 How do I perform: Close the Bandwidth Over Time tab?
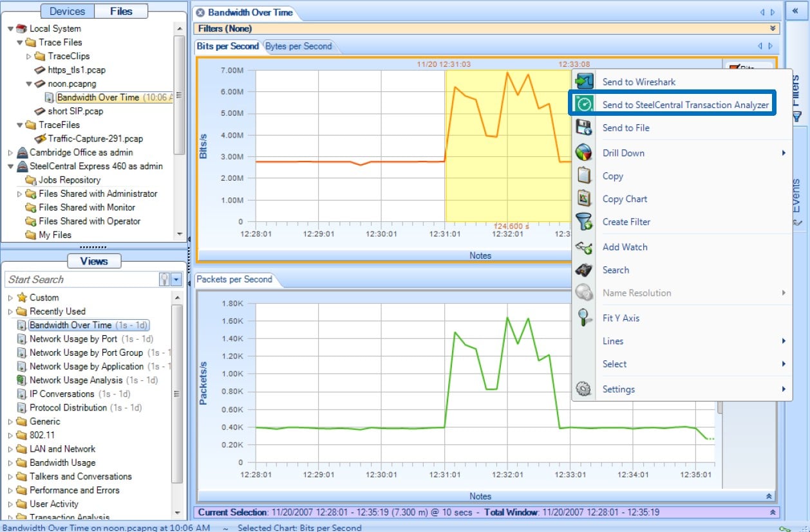click(200, 12)
